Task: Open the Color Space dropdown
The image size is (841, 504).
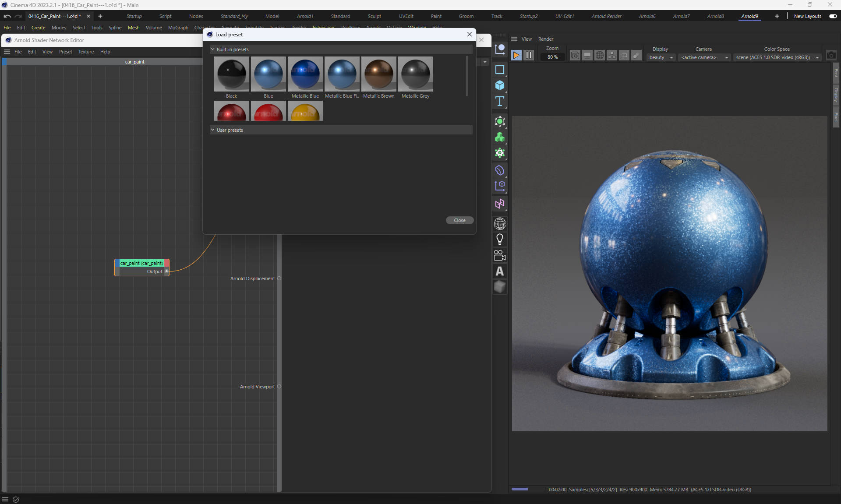Action: click(x=777, y=57)
